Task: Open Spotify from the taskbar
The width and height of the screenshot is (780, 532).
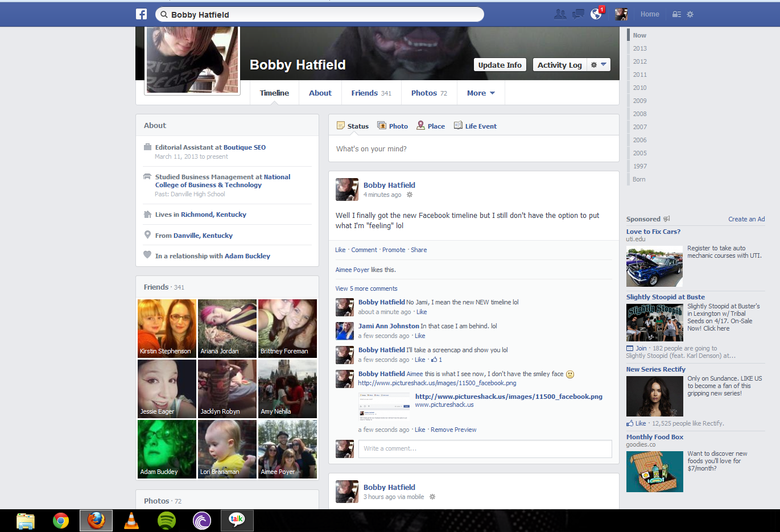Action: (x=166, y=520)
